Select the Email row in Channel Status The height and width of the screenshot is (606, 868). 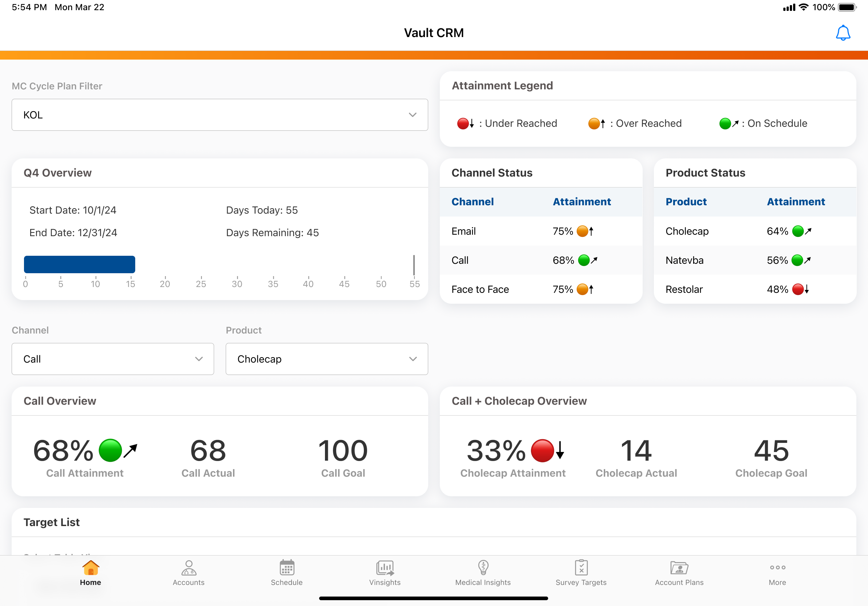(x=541, y=231)
